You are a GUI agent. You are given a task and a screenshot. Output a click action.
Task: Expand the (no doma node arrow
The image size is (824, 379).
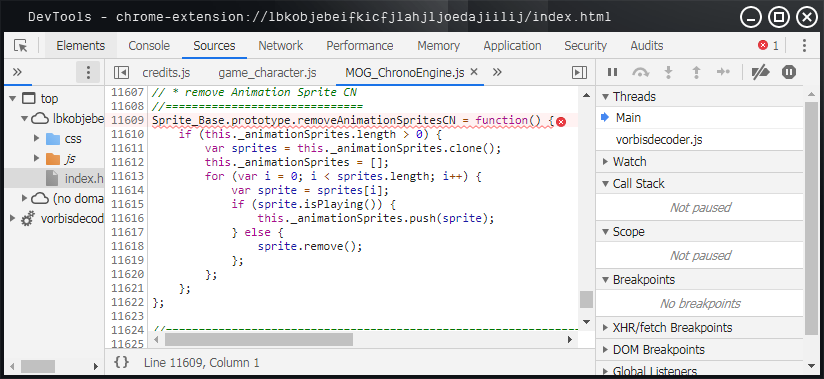click(x=24, y=199)
